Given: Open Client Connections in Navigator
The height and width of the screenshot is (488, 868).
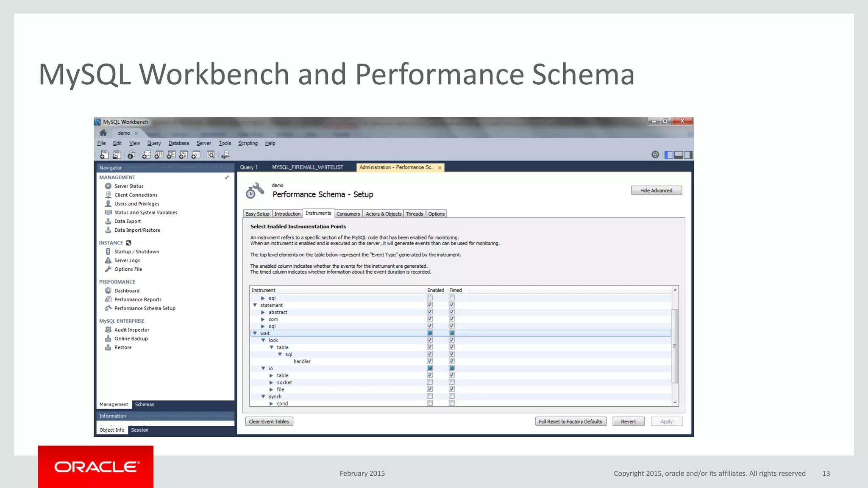Looking at the screenshot, I should (136, 195).
